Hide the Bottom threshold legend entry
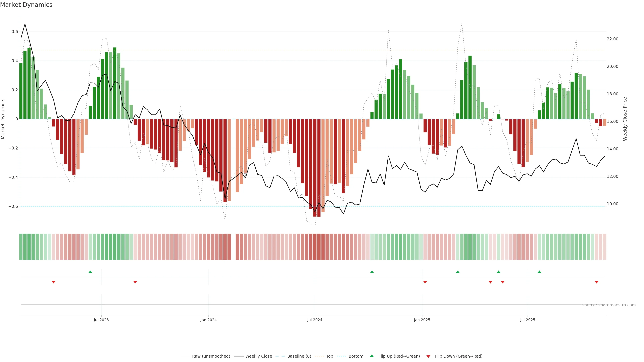This screenshot has height=362, width=644. click(x=356, y=356)
